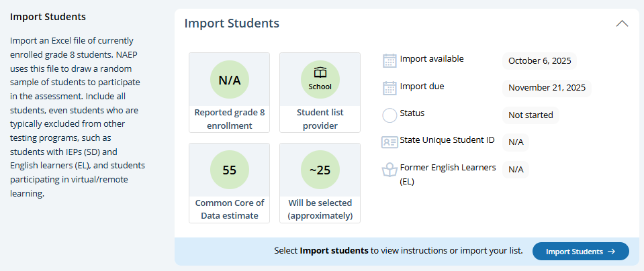Image resolution: width=644 pixels, height=271 pixels.
Task: Click the State Unique Student ID N/A value
Action: coord(516,142)
